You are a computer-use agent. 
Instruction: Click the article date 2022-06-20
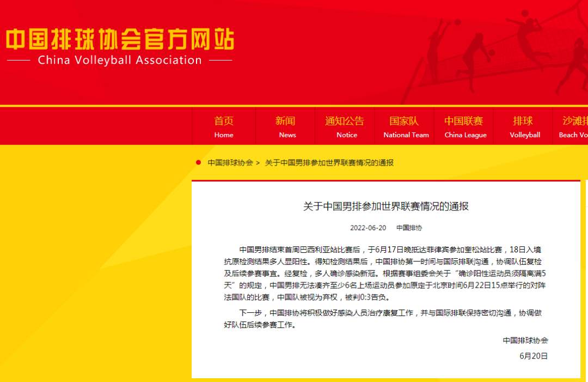coord(368,228)
